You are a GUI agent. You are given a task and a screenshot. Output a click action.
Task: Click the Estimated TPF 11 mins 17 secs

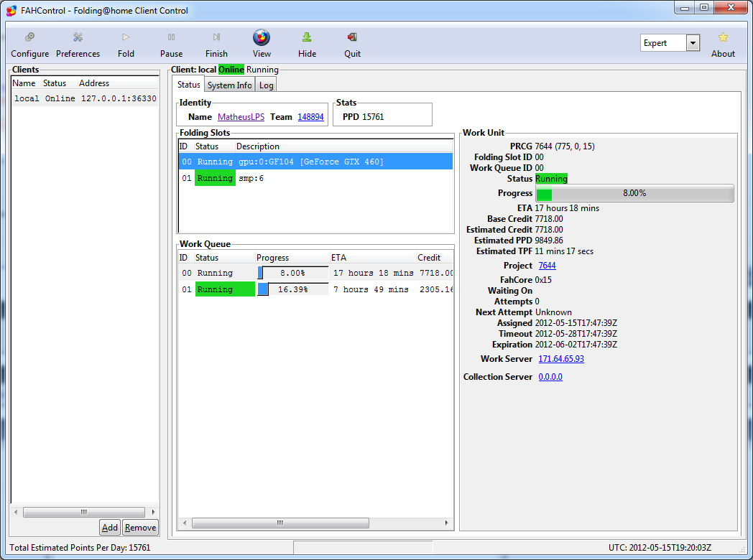[x=564, y=251]
